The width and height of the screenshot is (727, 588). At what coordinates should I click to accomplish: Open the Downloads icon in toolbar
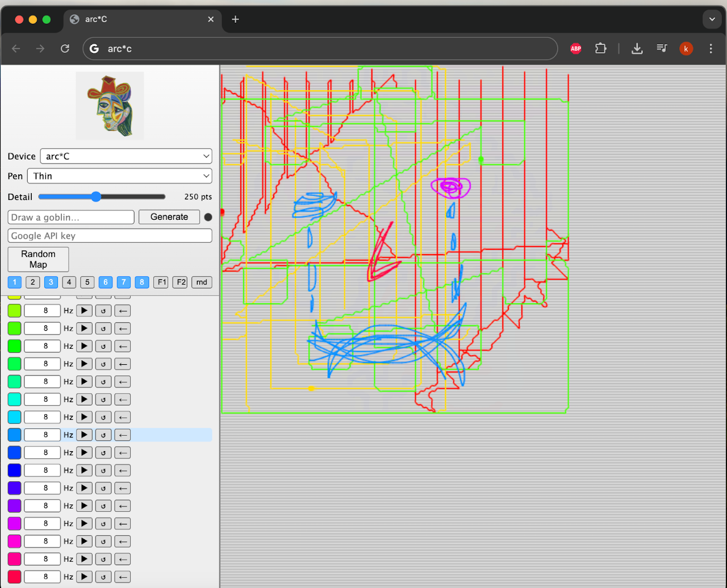(x=637, y=49)
